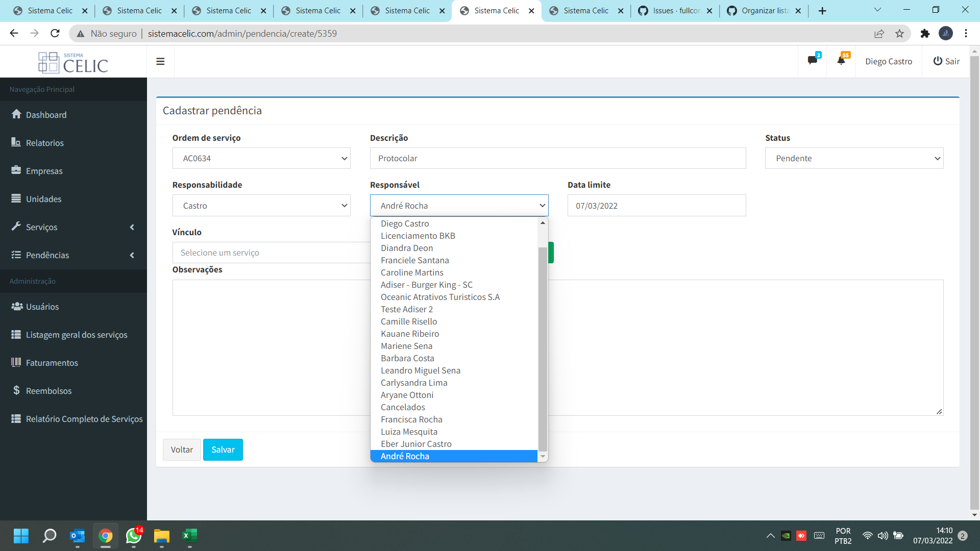Collapse the sidebar with the hamburger icon
Image resolution: width=980 pixels, height=551 pixels.
tap(160, 61)
